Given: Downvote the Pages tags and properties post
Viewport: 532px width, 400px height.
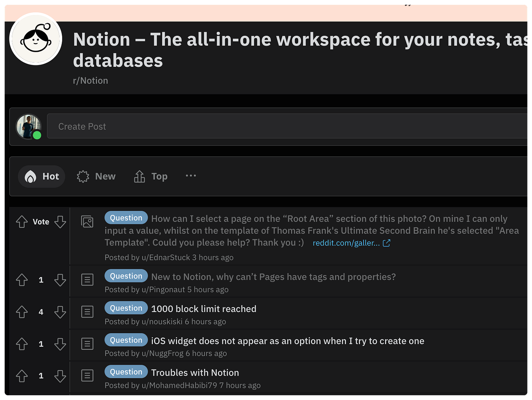Looking at the screenshot, I should [x=60, y=280].
